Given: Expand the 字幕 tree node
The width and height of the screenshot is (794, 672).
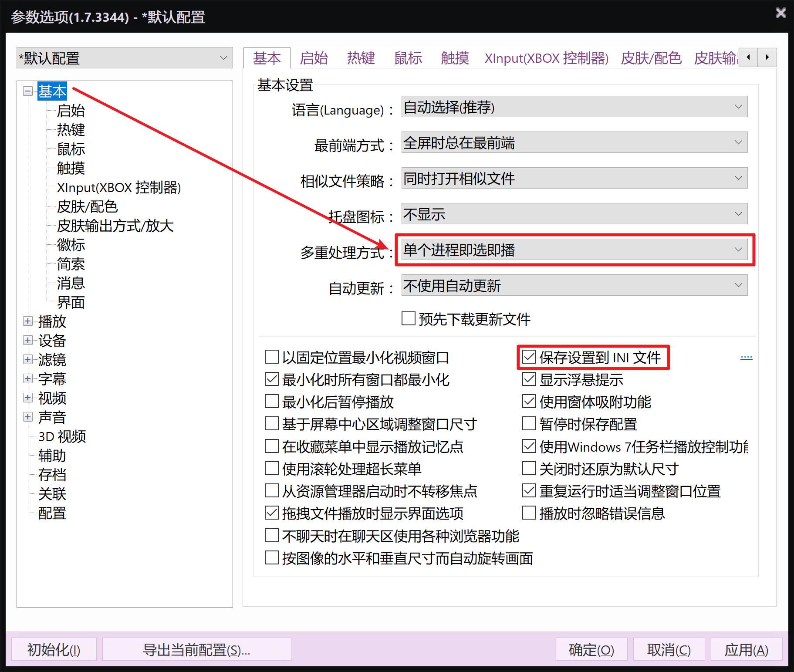Looking at the screenshot, I should pyautogui.click(x=28, y=378).
